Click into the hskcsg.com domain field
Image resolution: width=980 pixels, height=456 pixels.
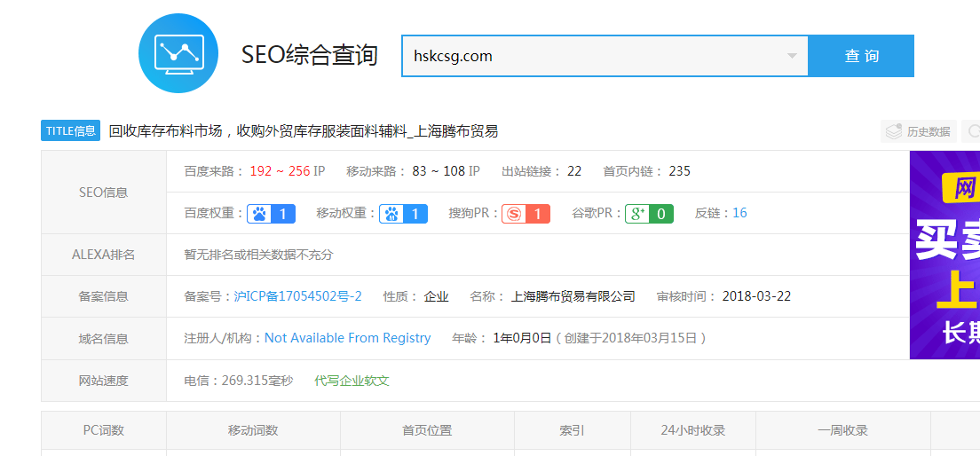point(595,56)
